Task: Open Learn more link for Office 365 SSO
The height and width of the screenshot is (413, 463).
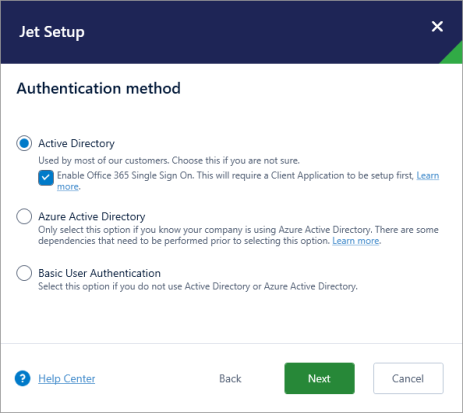Action: click(428, 176)
